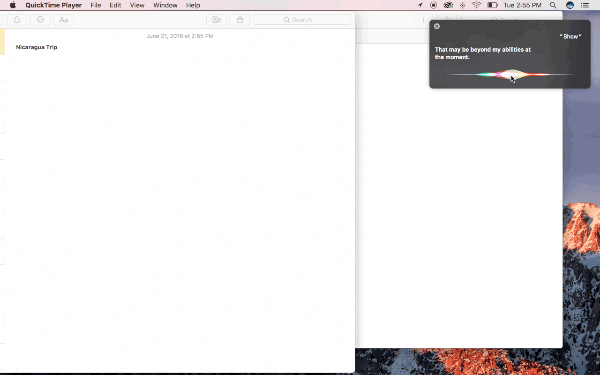Click the quoted "Show" request in Siri
Screen dimensions: 600x375
pos(570,36)
